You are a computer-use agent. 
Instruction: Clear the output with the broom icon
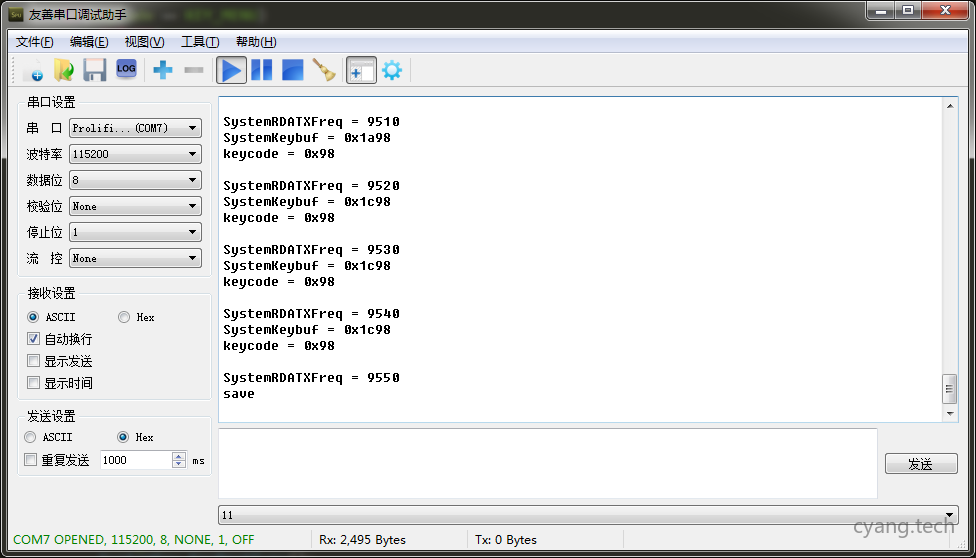click(324, 70)
